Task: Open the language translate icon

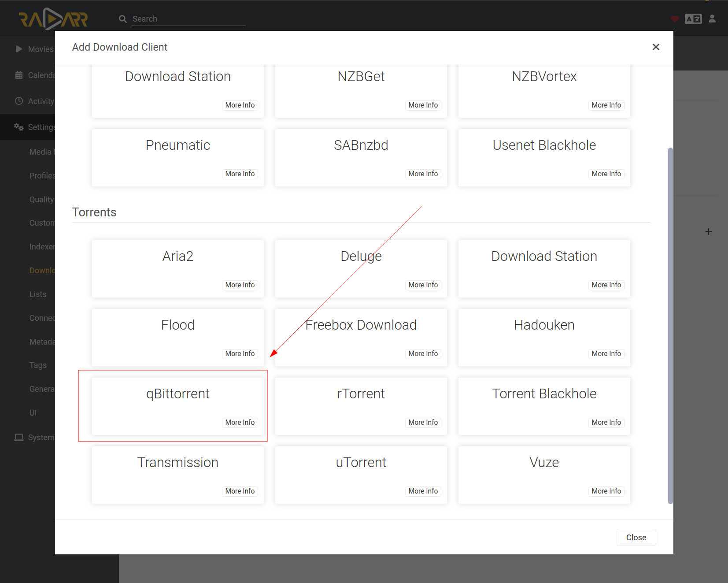Action: pos(693,19)
